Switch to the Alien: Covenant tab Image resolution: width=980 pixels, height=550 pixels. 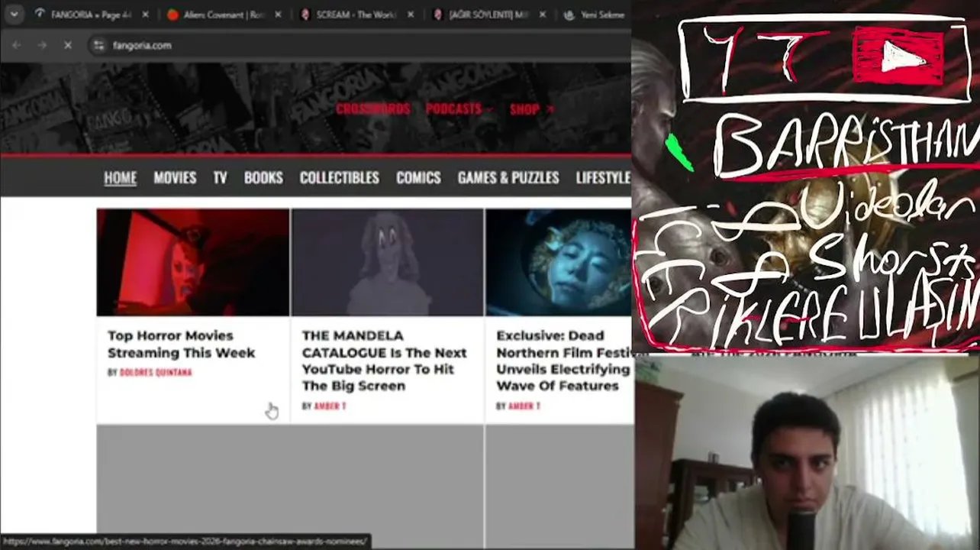tap(225, 15)
